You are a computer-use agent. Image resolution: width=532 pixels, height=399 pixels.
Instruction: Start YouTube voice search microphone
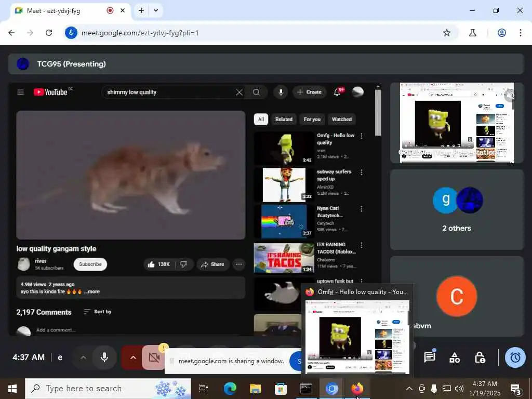point(281,92)
